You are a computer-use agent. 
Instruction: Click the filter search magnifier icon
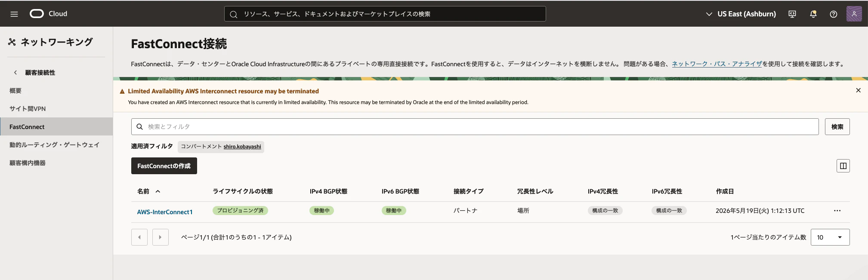pos(139,126)
